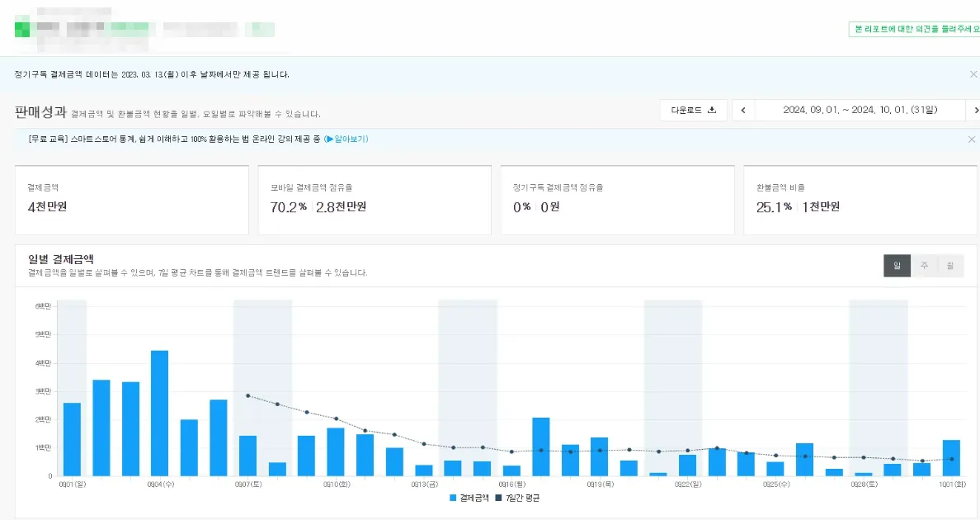Click the 환불금액 비율 25.1% card
This screenshot has height=520, width=980.
pyautogui.click(x=860, y=200)
